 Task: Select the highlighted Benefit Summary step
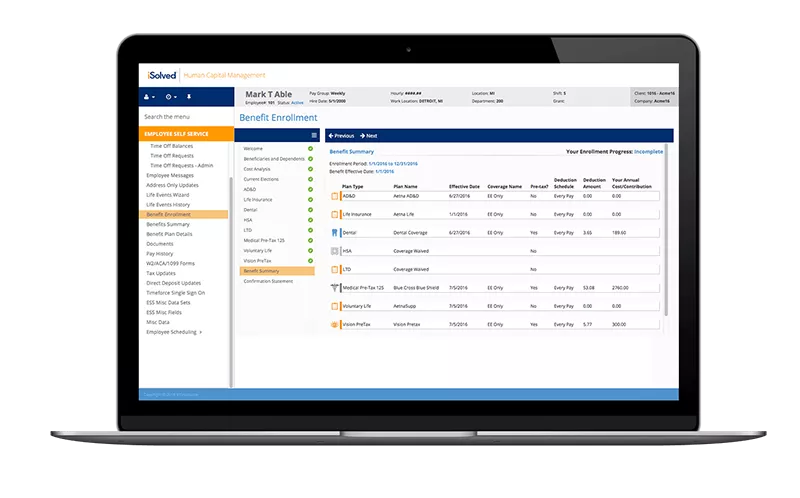click(x=277, y=271)
